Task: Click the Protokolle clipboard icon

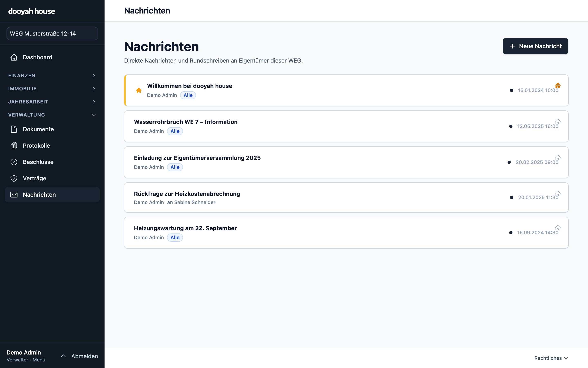Action: pos(14,146)
